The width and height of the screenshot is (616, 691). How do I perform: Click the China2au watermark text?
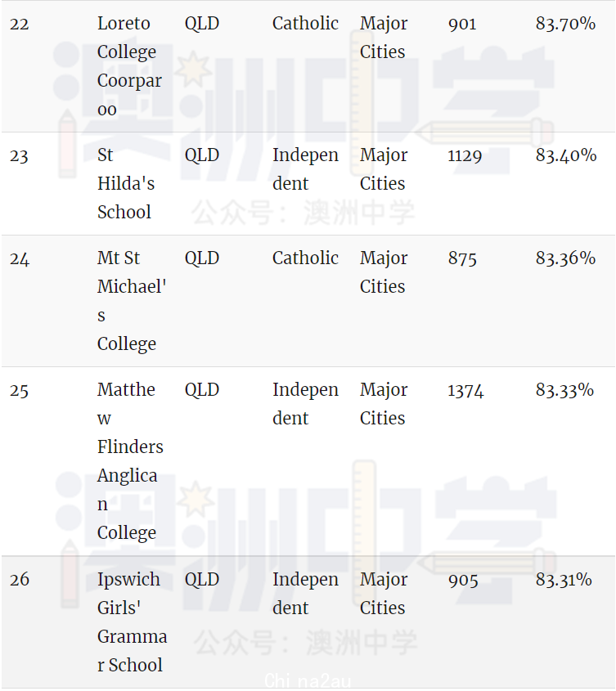[x=308, y=681]
